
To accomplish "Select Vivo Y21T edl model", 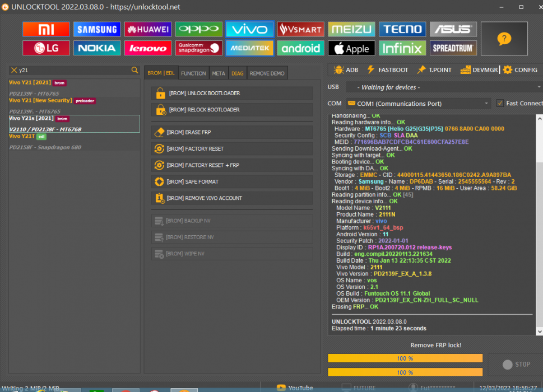I will tap(74, 142).
